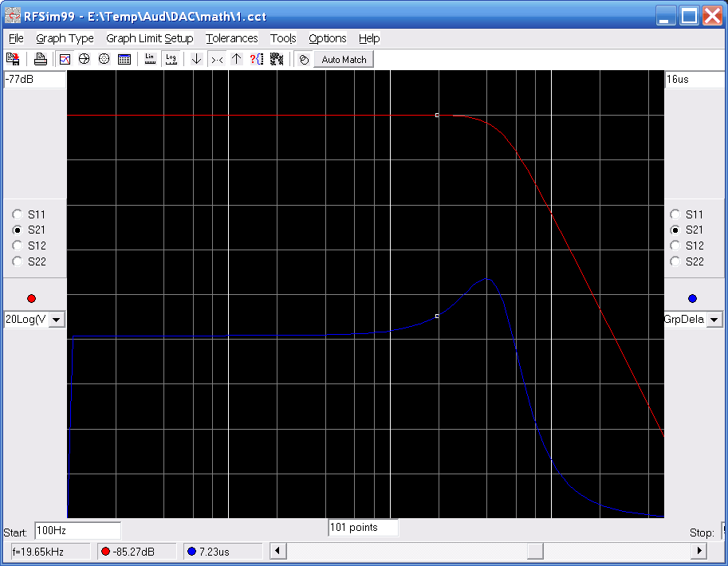Screen dimensions: 728x566
Task: Select S11 radio button on left panel
Action: pyautogui.click(x=18, y=214)
